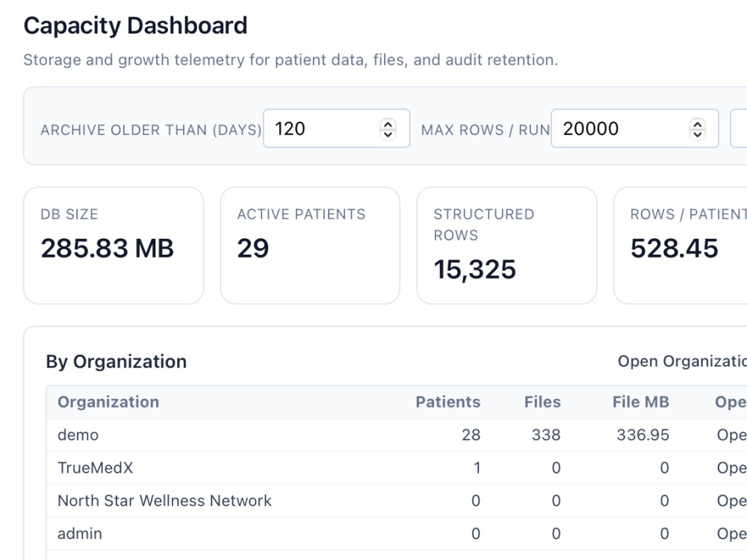The image size is (747, 560).
Task: Select the Structured Rows card
Action: 507,245
